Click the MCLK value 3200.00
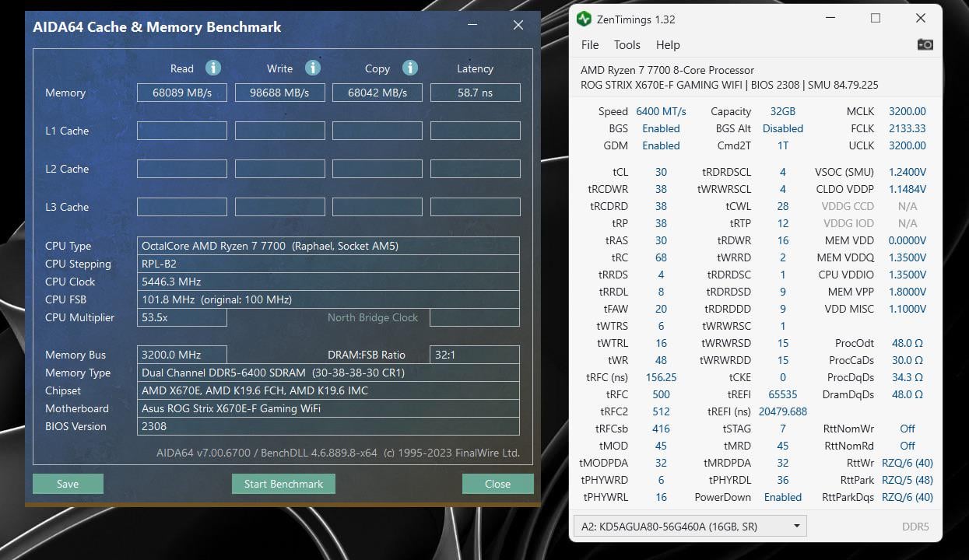969x560 pixels. tap(907, 111)
